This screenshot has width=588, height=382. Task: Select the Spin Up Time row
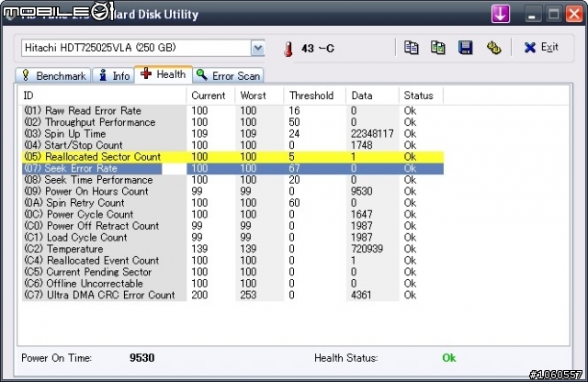pyautogui.click(x=232, y=134)
